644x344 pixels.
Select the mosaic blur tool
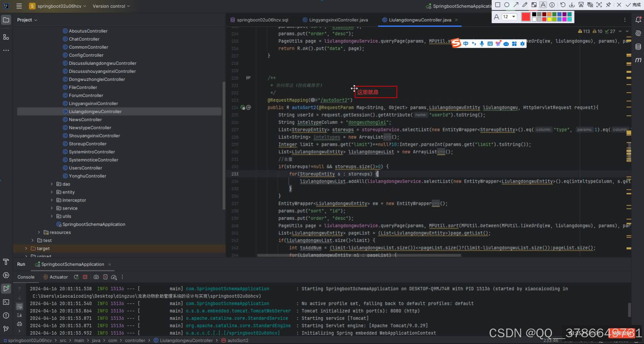534,5
